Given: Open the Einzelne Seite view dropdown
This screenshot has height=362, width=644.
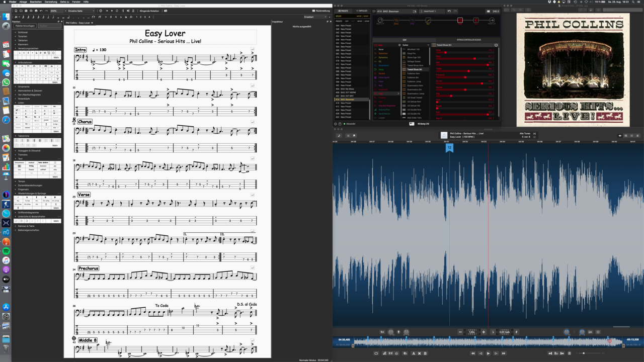Looking at the screenshot, I should (82, 11).
